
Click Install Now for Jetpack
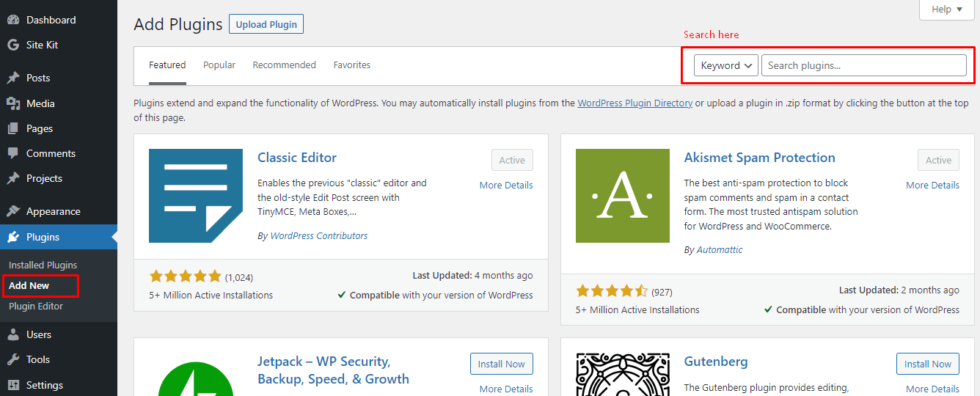click(x=502, y=364)
